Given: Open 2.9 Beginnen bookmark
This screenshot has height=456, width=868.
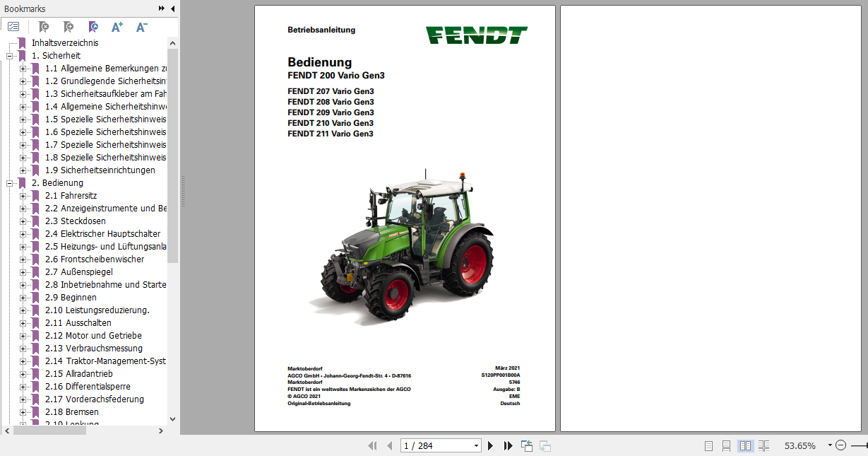Looking at the screenshot, I should tap(71, 298).
